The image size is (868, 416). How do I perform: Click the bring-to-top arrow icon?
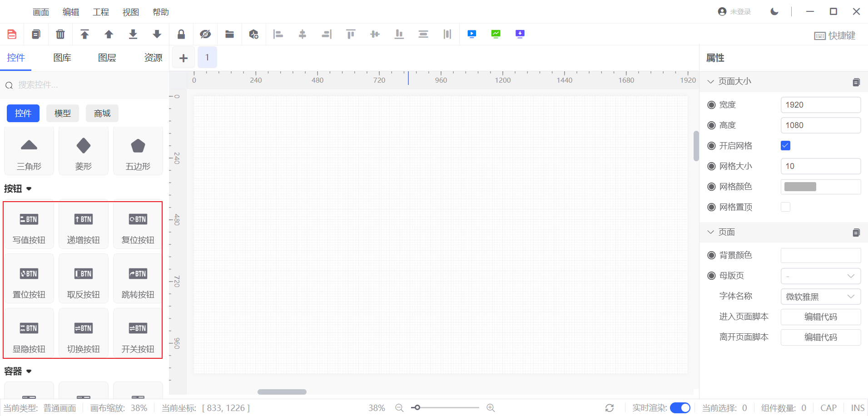click(84, 34)
